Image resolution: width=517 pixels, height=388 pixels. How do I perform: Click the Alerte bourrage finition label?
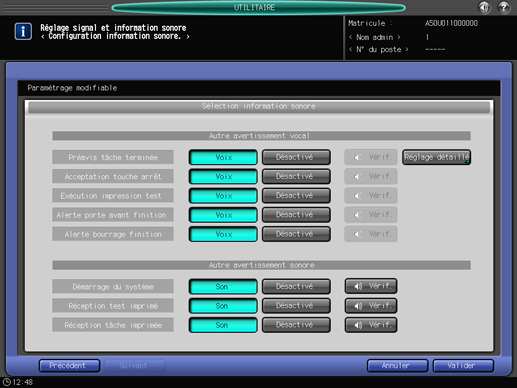tap(113, 234)
